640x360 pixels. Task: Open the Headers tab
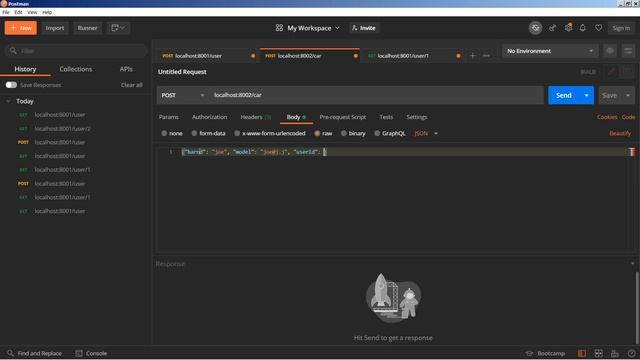[256, 117]
